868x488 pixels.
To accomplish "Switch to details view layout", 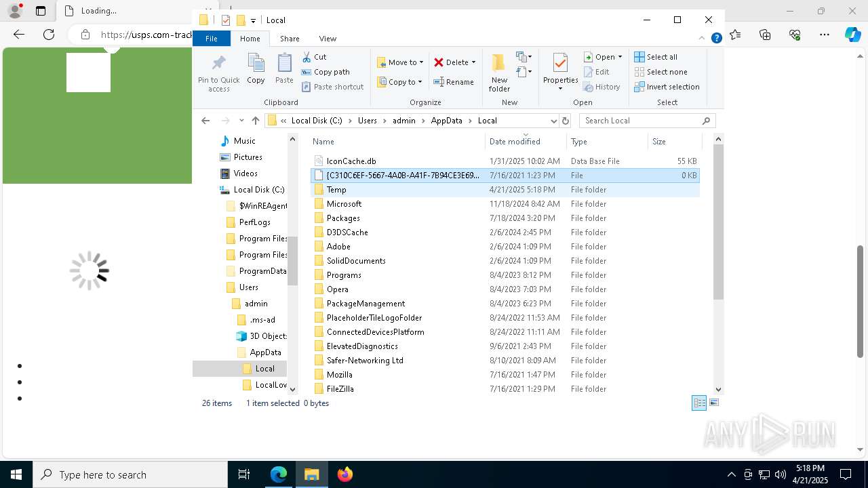I will pyautogui.click(x=699, y=403).
